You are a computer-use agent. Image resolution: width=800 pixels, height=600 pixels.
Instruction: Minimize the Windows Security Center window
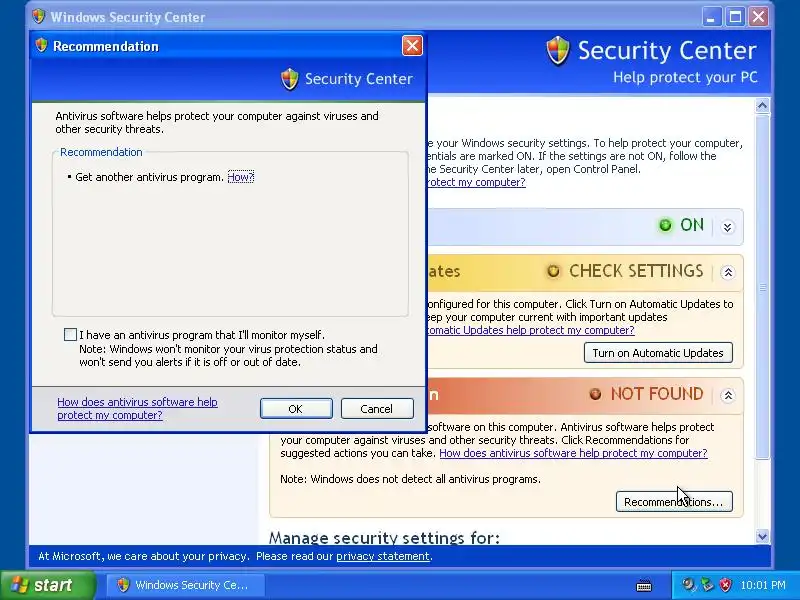click(710, 17)
